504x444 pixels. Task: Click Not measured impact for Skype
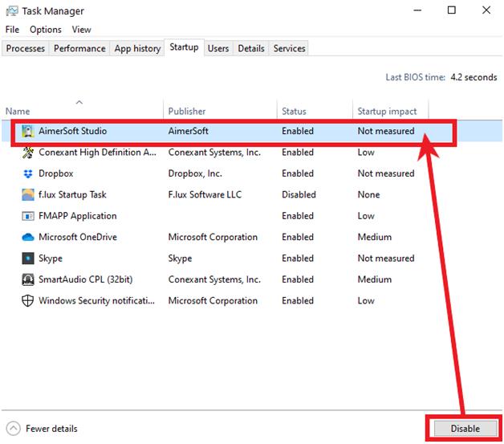pos(386,259)
